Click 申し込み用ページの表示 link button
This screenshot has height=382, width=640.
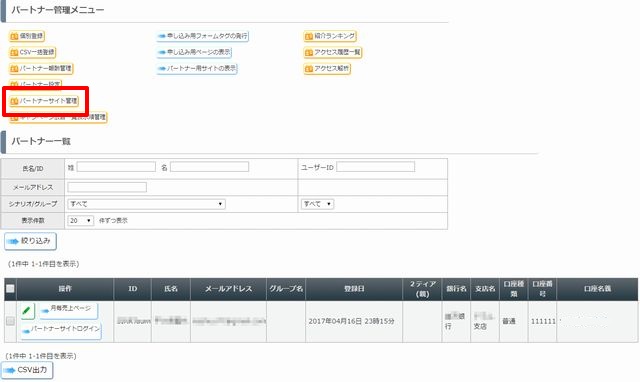194,52
